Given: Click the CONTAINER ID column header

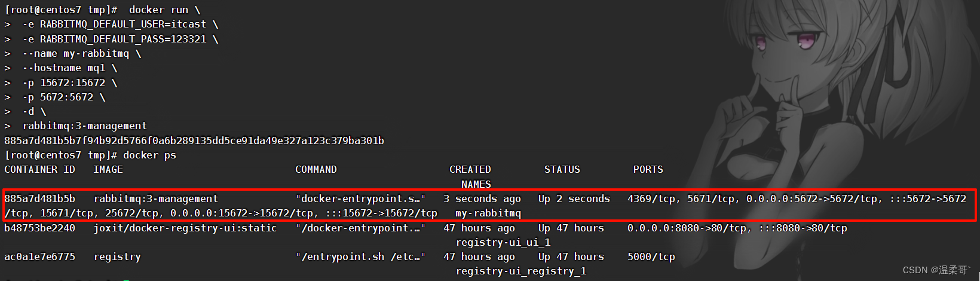Looking at the screenshot, I should point(40,169).
